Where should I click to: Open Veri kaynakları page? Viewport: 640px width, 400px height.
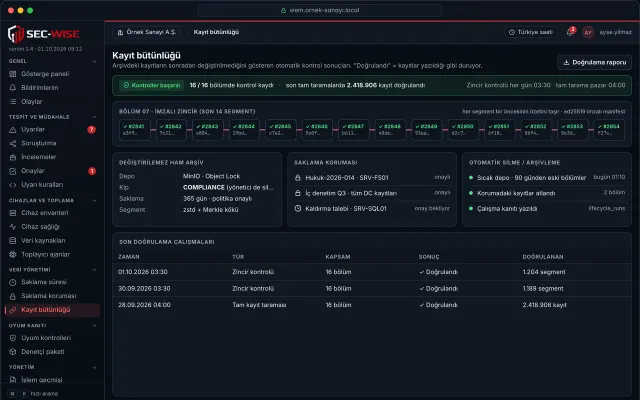(x=52, y=240)
